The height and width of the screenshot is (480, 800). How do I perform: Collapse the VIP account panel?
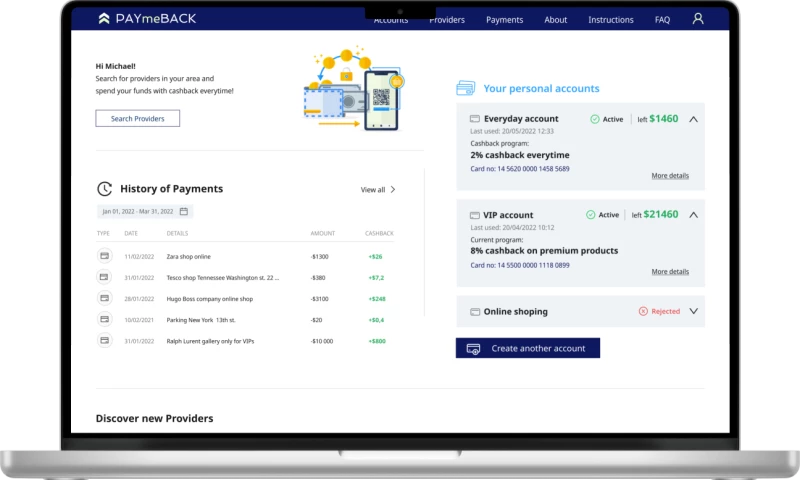point(693,215)
